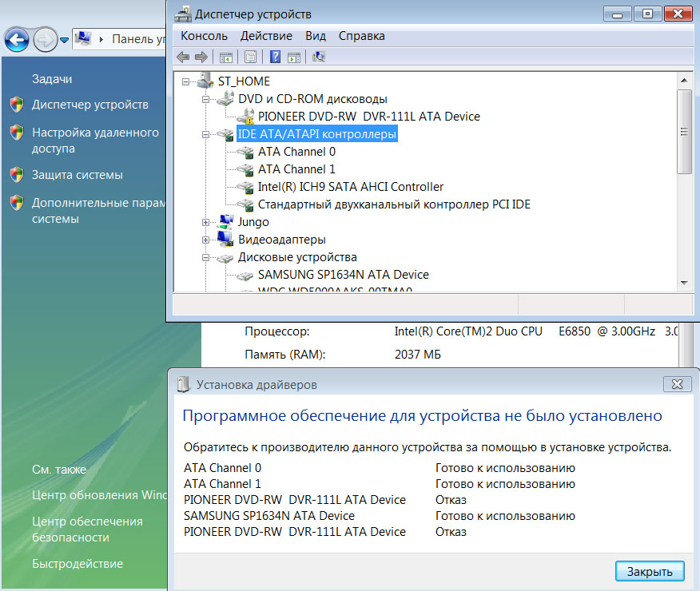The height and width of the screenshot is (591, 700).
Task: Open the Справка menu
Action: [361, 36]
